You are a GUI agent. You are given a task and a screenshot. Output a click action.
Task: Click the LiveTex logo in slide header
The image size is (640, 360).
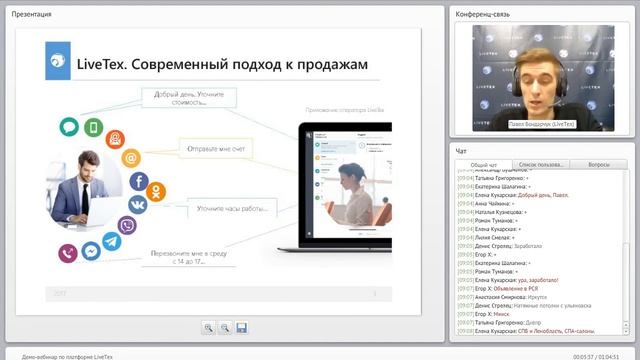pyautogui.click(x=58, y=61)
